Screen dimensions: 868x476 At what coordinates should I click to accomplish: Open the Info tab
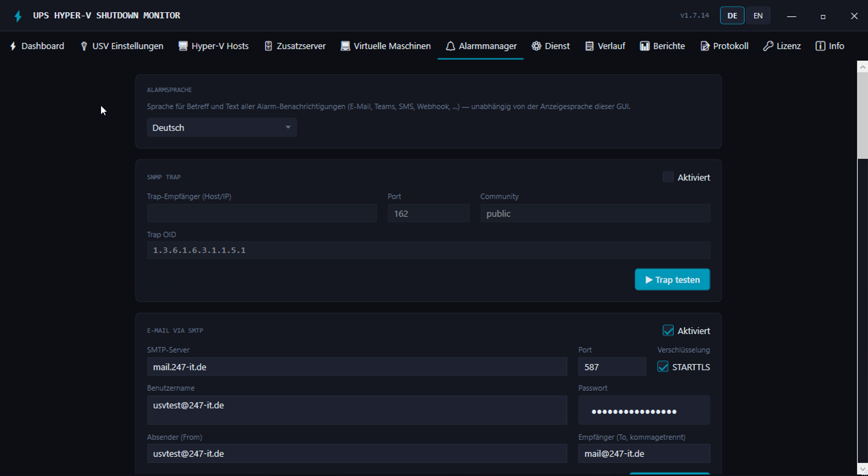tap(829, 46)
